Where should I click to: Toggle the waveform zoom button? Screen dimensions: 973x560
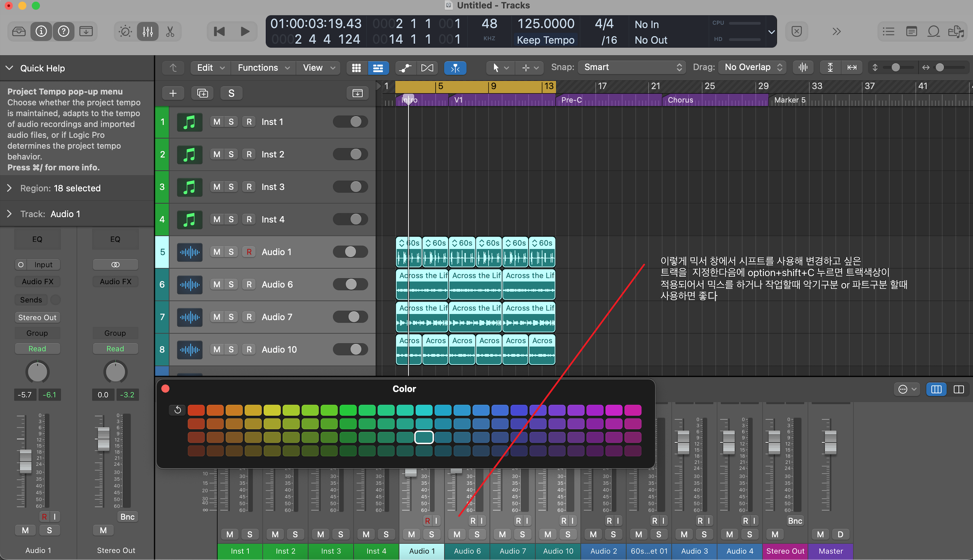803,67
